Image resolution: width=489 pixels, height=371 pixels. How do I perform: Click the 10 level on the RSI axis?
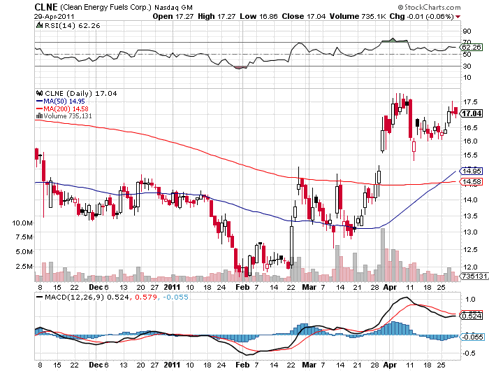point(467,77)
